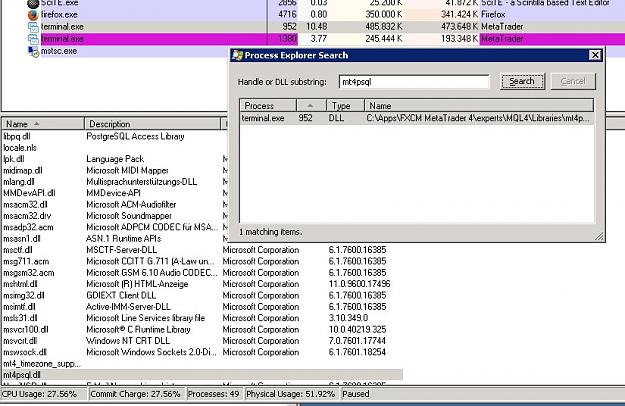Select mshtml.dll row
Viewport: 625px width, 406px height.
coord(20,284)
